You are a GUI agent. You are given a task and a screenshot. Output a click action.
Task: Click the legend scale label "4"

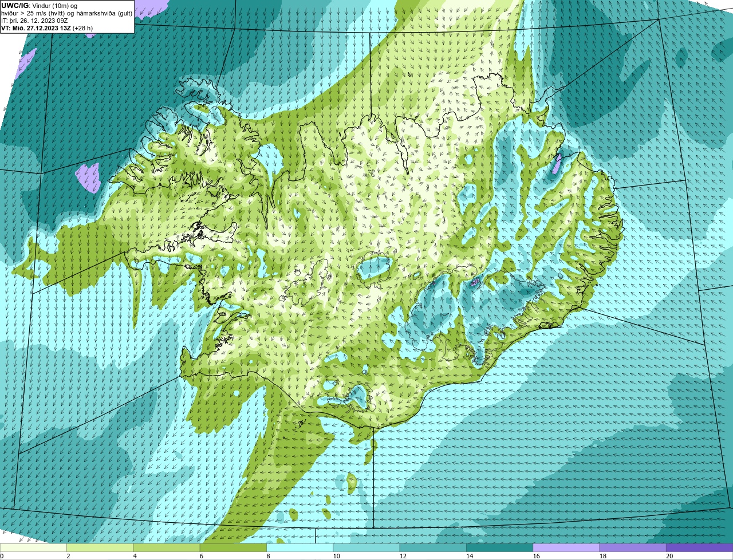[135, 556]
